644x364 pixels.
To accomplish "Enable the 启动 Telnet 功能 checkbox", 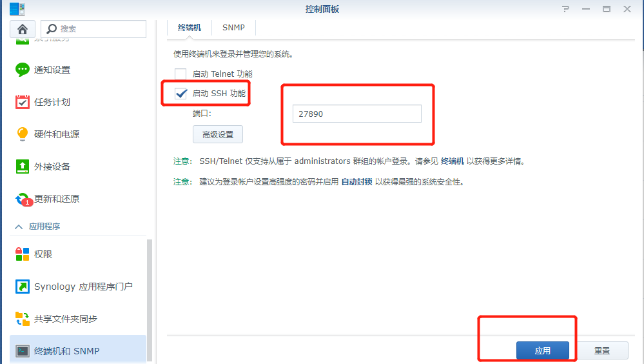I will 181,74.
